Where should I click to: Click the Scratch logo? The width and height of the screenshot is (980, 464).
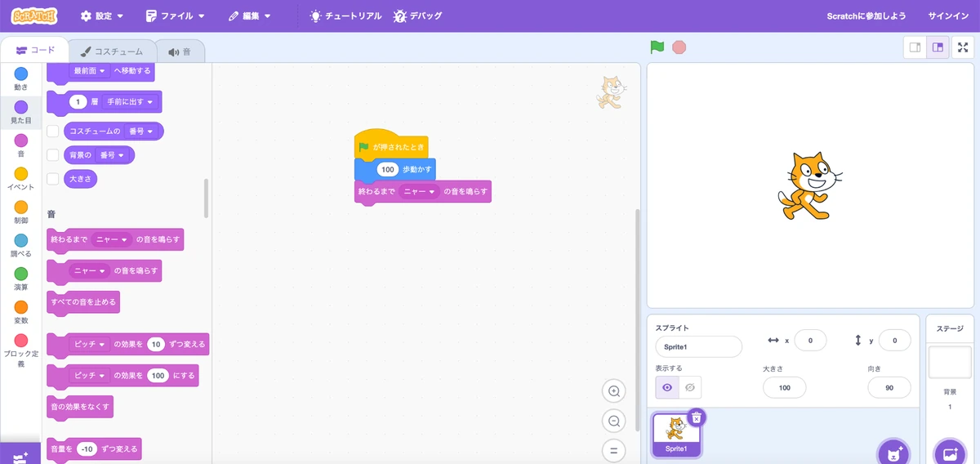34,16
